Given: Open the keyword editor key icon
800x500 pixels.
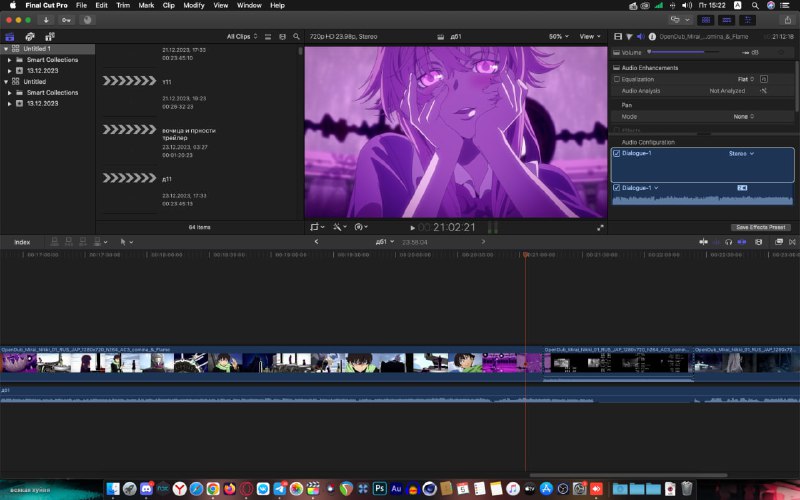Looking at the screenshot, I should click(66, 20).
